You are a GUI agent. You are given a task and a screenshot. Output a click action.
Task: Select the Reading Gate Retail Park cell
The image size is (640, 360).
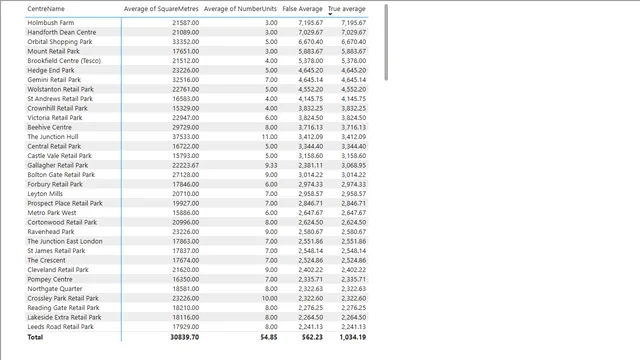click(63, 308)
